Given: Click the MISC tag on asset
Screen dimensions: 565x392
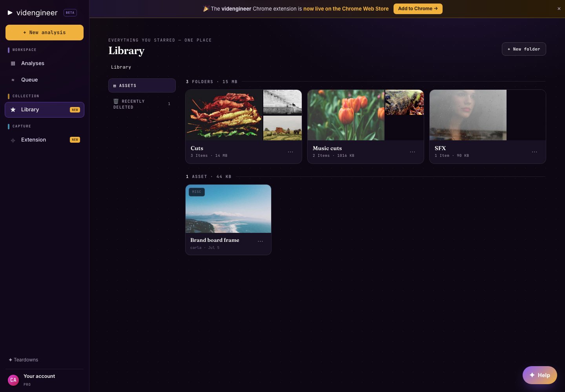Looking at the screenshot, I should 197,192.
